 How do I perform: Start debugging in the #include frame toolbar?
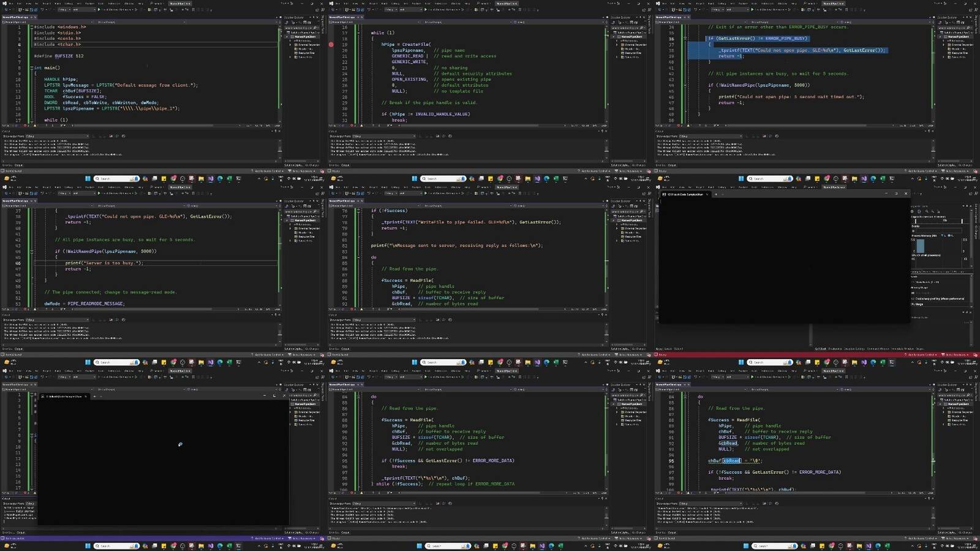tap(99, 10)
